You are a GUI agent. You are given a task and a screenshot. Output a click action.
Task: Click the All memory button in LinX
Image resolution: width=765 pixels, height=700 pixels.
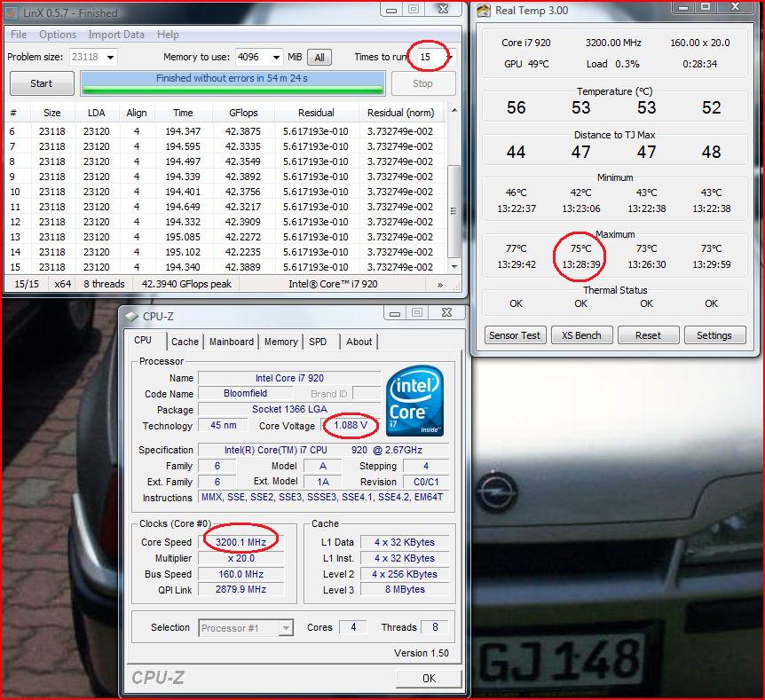coord(319,58)
